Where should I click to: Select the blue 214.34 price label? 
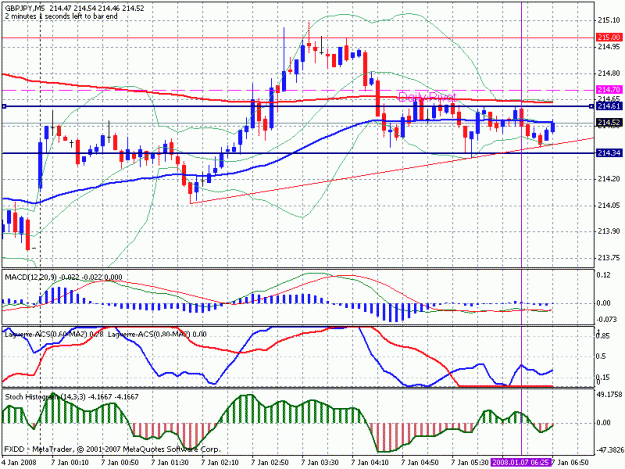[609, 153]
